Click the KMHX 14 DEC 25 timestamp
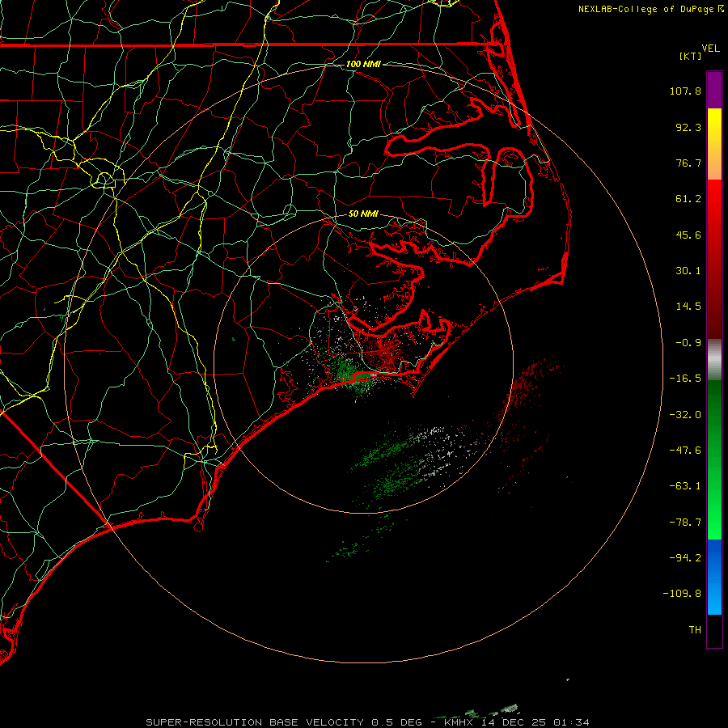 pyautogui.click(x=517, y=722)
